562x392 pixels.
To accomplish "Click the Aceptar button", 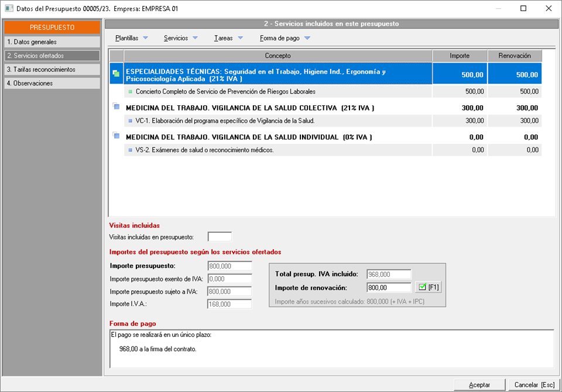I will (479, 384).
